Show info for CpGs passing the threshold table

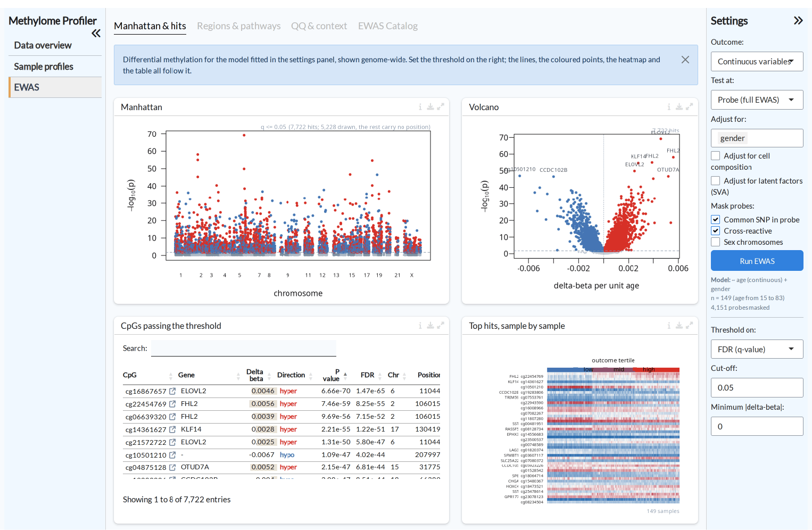(420, 326)
